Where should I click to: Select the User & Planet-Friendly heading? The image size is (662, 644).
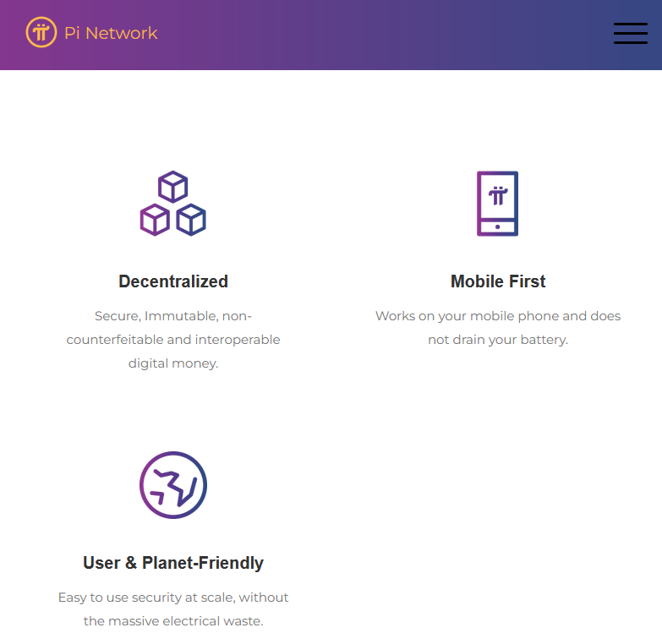pos(173,563)
